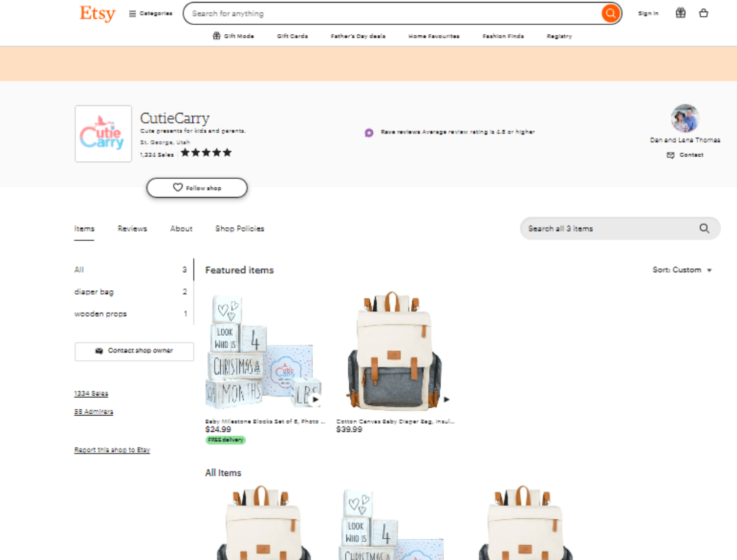
Task: Go to Gift Cards
Action: [292, 36]
